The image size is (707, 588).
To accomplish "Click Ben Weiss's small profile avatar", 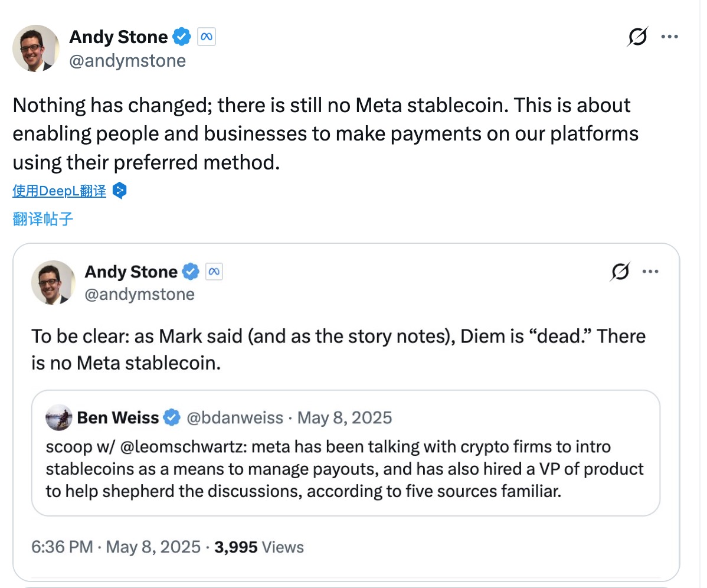I will (x=58, y=418).
